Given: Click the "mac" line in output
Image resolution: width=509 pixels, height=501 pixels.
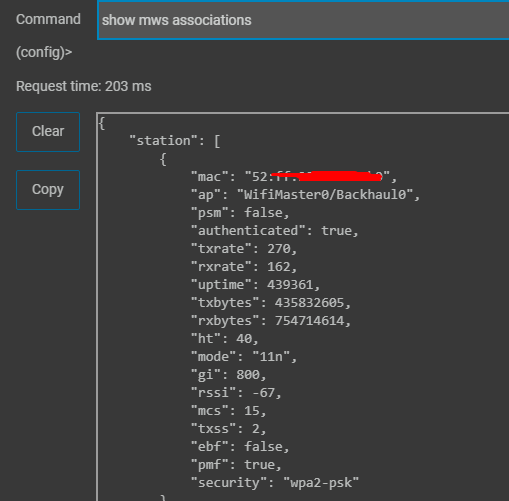Looking at the screenshot, I should tap(294, 177).
